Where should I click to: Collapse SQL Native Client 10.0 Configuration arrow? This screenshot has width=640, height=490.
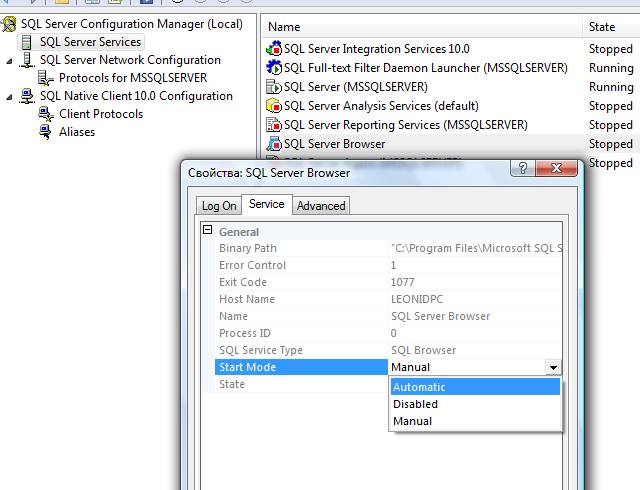click(9, 97)
